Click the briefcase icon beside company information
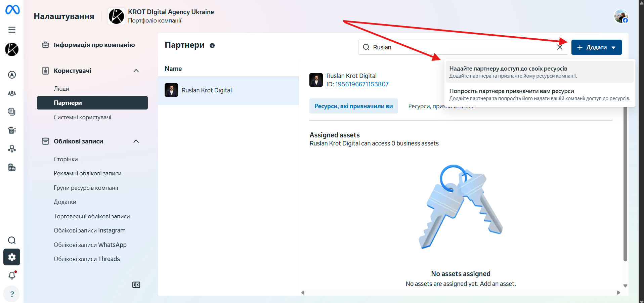This screenshot has height=303, width=644. (x=45, y=45)
